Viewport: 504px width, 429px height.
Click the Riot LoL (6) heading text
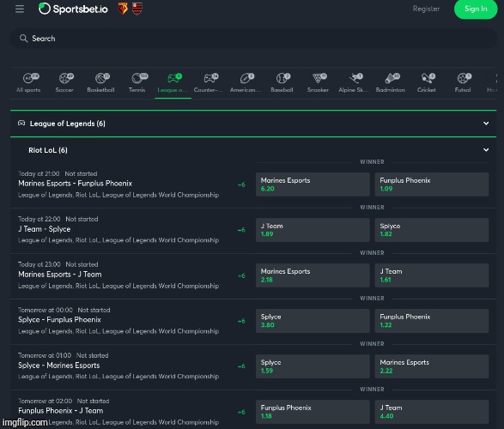pos(48,150)
